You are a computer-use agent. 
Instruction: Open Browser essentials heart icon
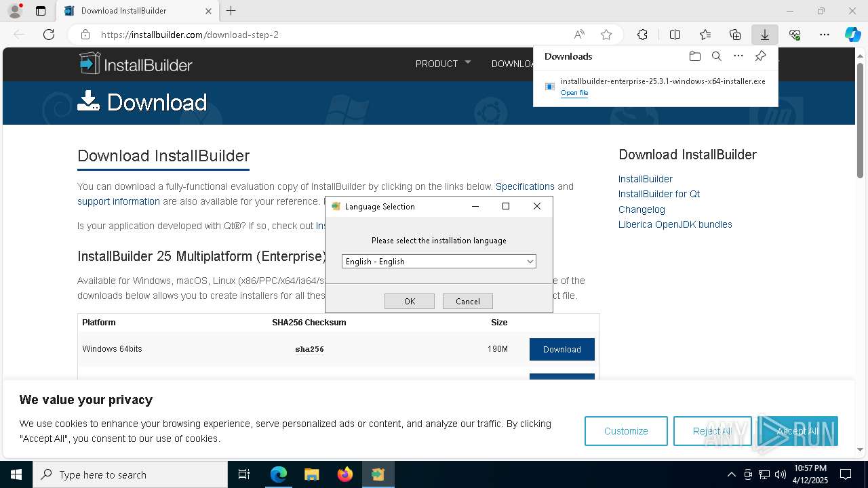pyautogui.click(x=795, y=35)
